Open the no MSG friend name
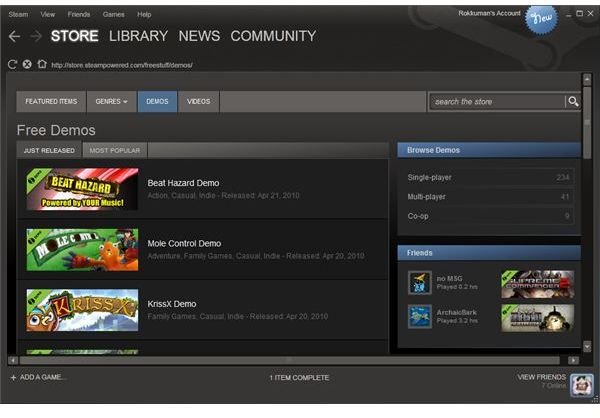Image resolution: width=600 pixels, height=418 pixels. click(449, 278)
